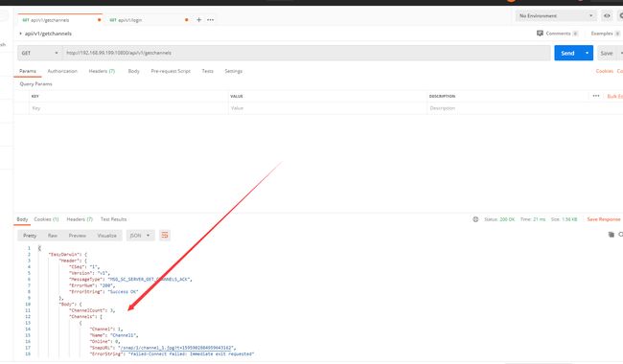Image resolution: width=623 pixels, height=364 pixels.
Task: Click the "ErrorNum": "200" line
Action: pyautogui.click(x=92, y=285)
